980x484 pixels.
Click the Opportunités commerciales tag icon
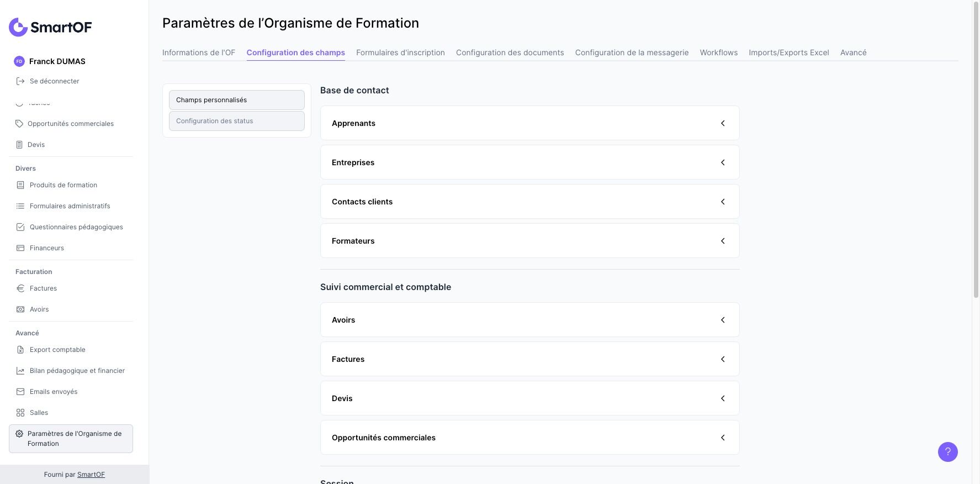[19, 124]
